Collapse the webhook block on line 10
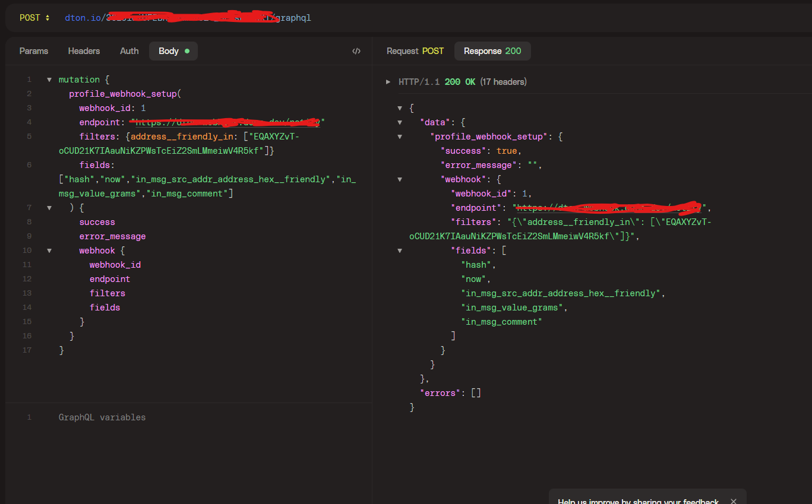This screenshot has height=504, width=812. point(49,250)
